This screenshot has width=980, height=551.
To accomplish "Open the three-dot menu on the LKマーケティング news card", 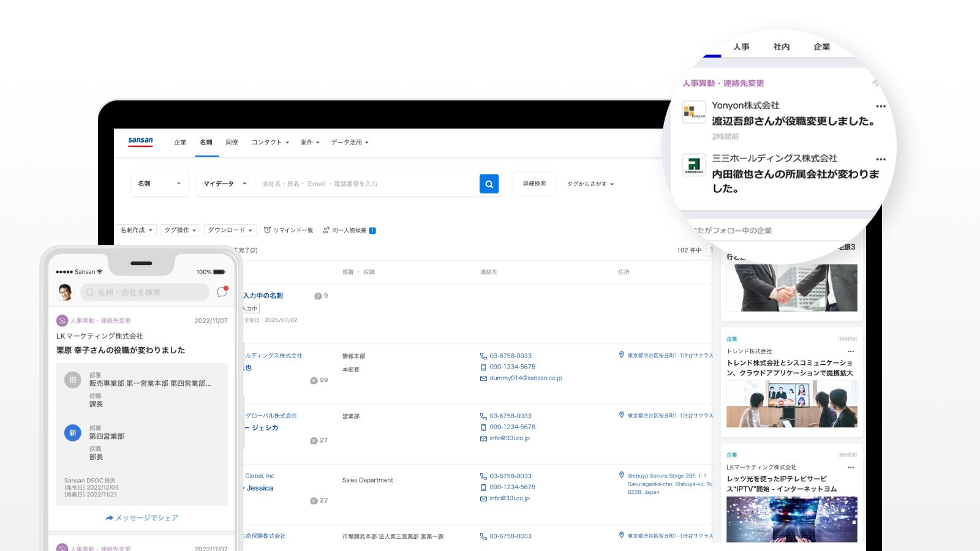I will [x=850, y=467].
